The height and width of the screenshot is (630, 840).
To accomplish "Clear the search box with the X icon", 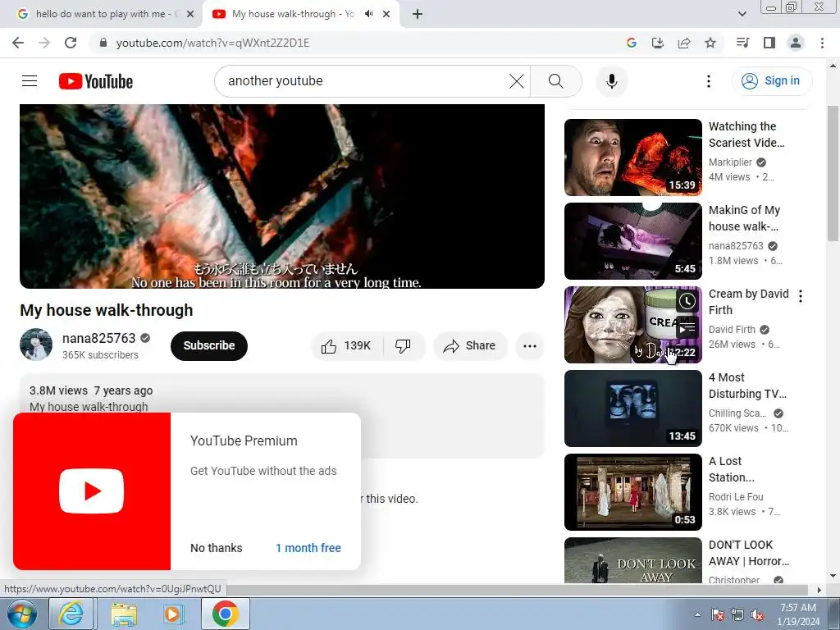I will (x=517, y=81).
